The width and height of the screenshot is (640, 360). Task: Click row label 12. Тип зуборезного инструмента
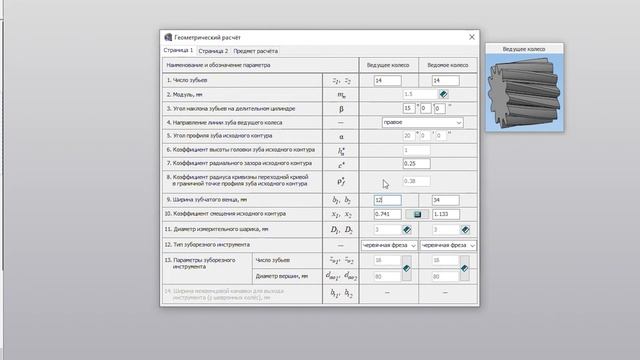[x=207, y=245]
